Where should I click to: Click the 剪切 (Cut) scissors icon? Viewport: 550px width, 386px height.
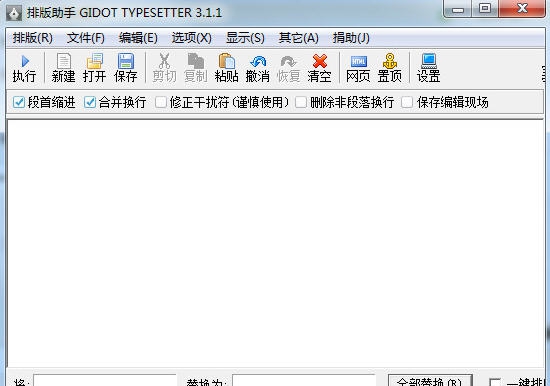[164, 61]
